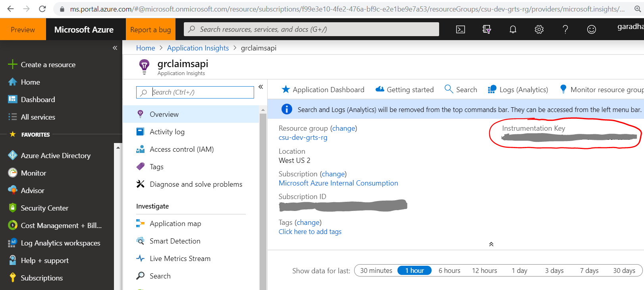Select 1 day time range

click(x=519, y=271)
